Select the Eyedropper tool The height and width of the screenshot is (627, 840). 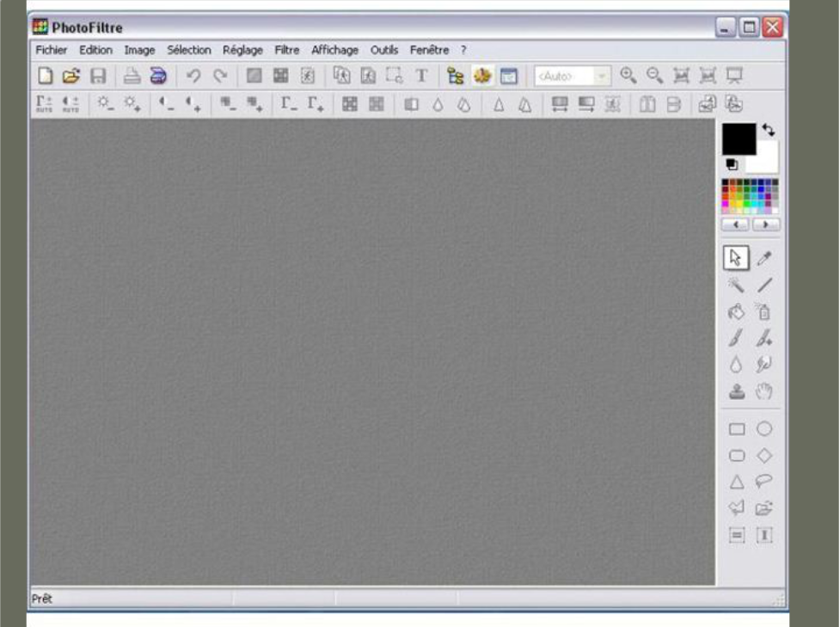(764, 258)
